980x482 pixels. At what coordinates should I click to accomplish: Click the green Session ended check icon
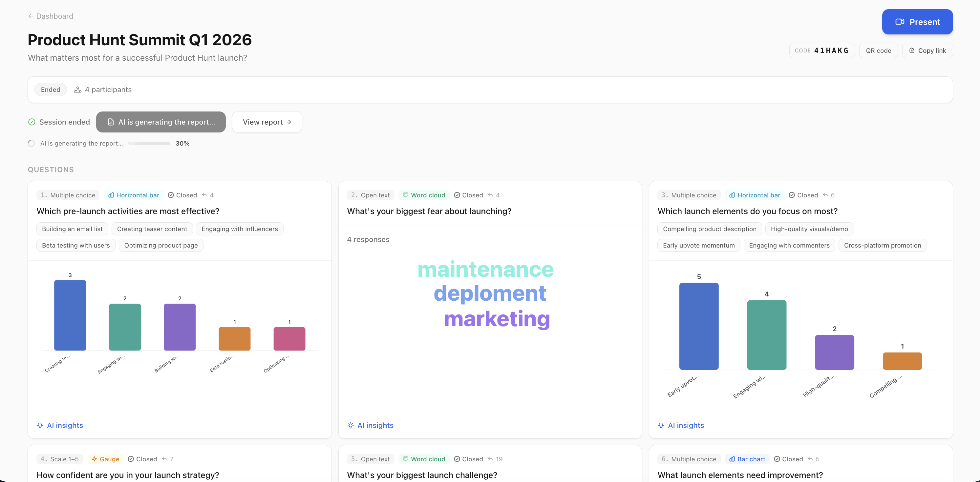point(32,122)
